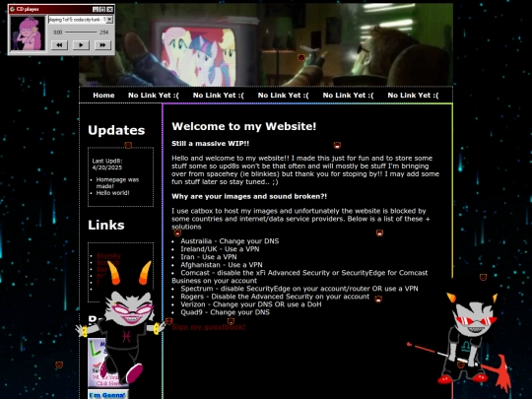Click the 0:00 elapsed time in CD player
The height and width of the screenshot is (399, 532).
click(58, 33)
